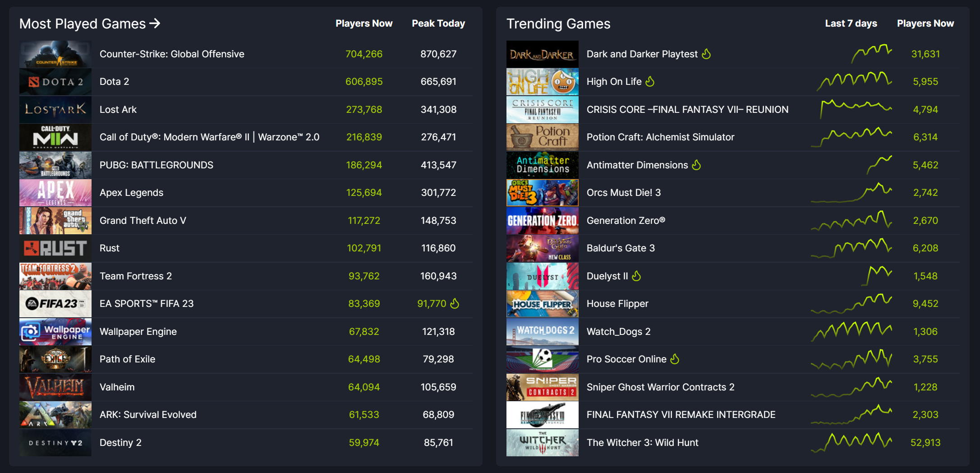Click the 413,547 peak for PUBG
Image resolution: width=980 pixels, height=473 pixels.
click(438, 165)
